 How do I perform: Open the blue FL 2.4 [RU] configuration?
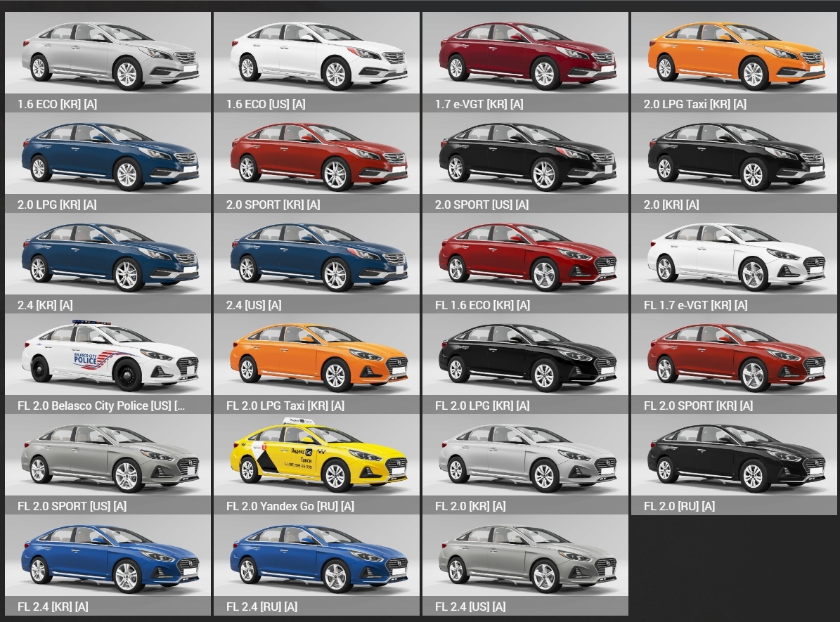316,557
